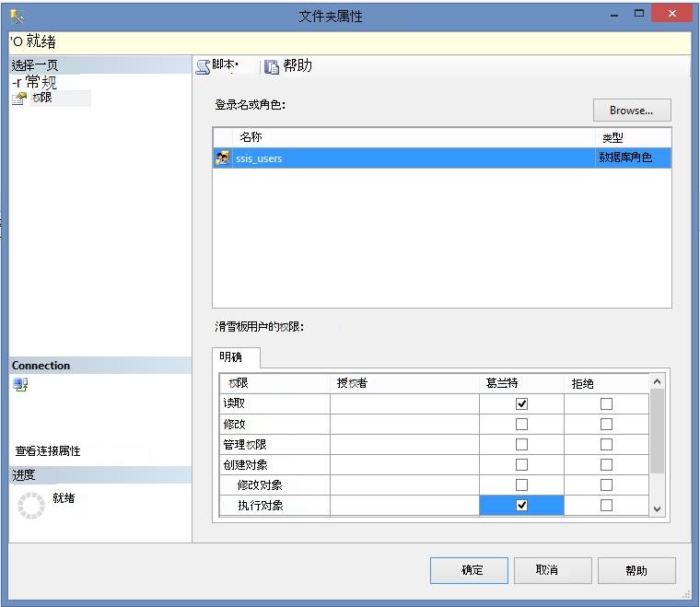
Task: Switch to the 明确 tab
Action: point(236,357)
